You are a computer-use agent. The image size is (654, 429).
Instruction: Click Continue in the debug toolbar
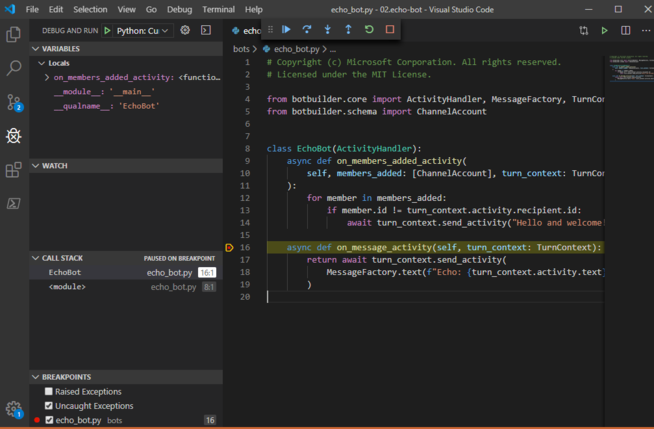point(286,30)
